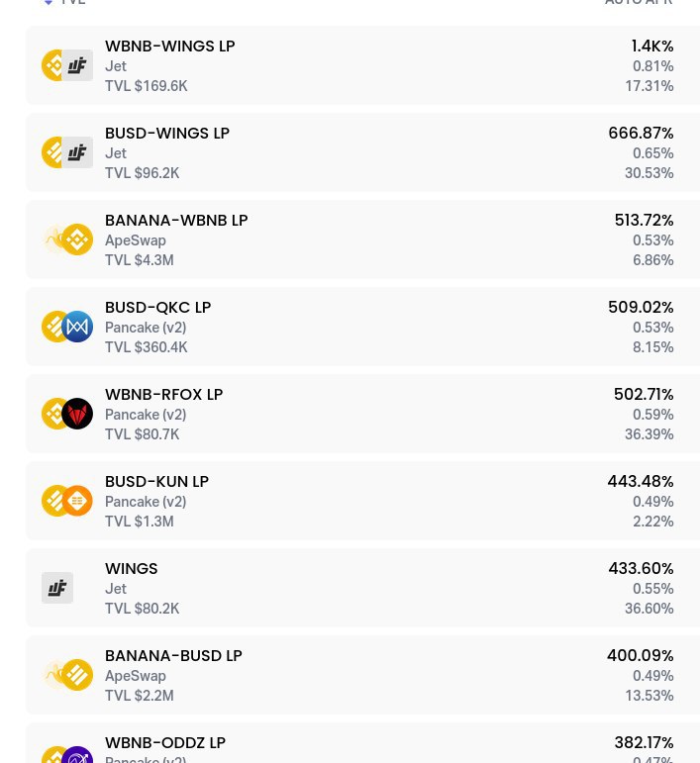Open the BUSD-QKC LP farm title
700x763 pixels.
(157, 308)
